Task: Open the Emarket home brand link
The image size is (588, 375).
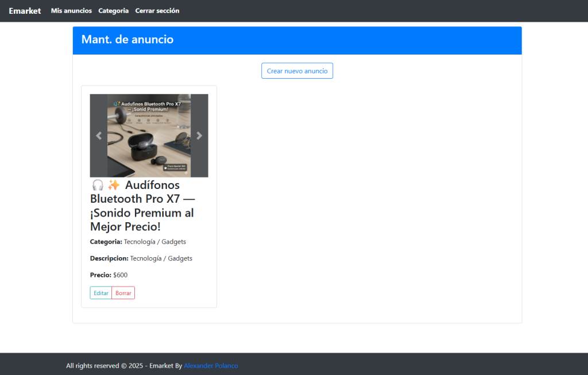Action: point(25,11)
